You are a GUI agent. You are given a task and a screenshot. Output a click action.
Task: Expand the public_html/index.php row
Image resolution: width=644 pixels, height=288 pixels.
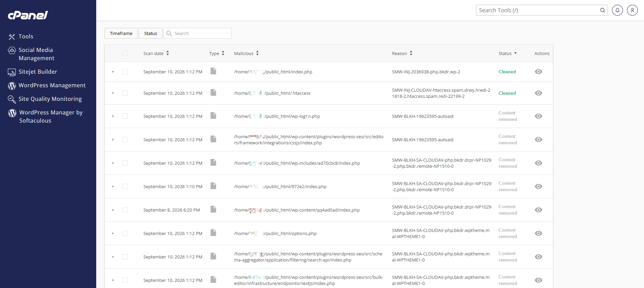click(x=113, y=72)
